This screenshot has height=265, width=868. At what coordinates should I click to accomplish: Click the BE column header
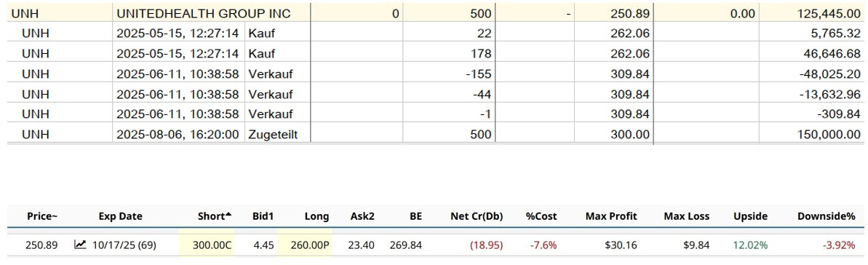tap(415, 216)
